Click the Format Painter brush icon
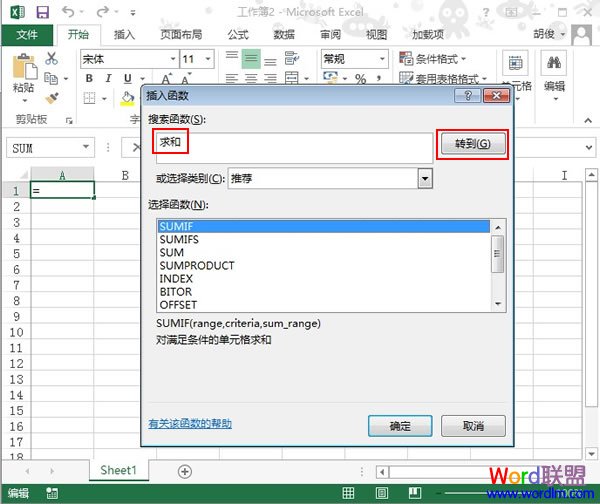The width and height of the screenshot is (600, 504). [x=52, y=98]
